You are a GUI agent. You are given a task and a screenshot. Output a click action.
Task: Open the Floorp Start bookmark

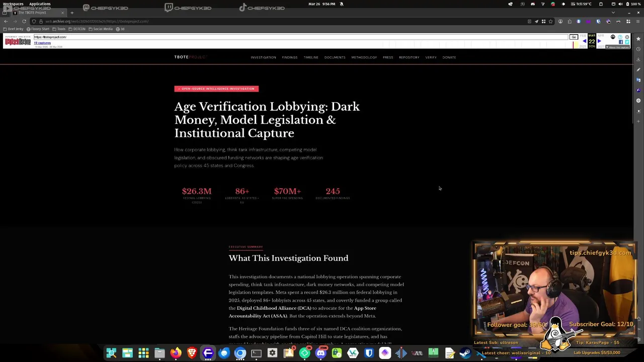click(38, 29)
